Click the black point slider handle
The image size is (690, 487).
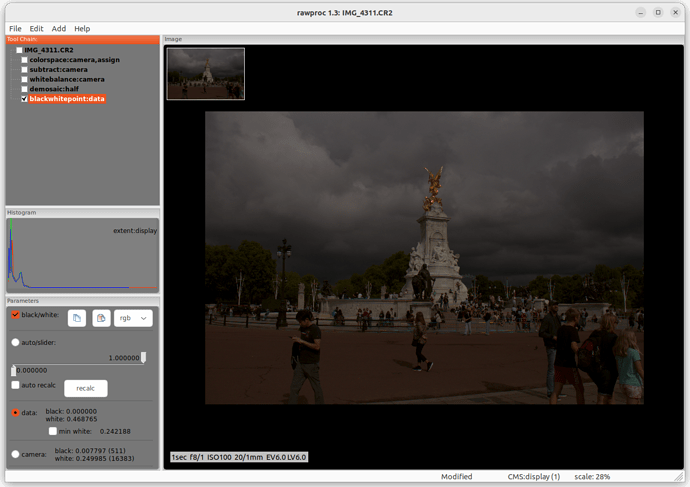click(14, 370)
